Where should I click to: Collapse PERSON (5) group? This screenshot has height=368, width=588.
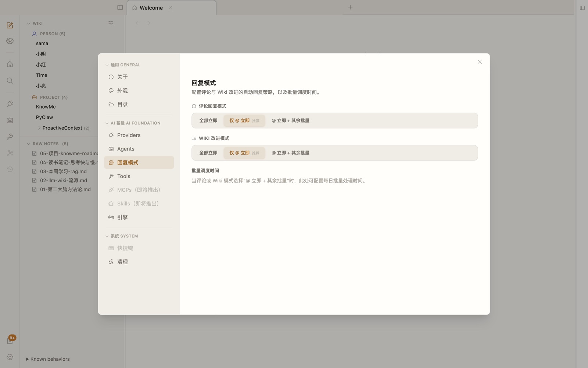coord(49,34)
